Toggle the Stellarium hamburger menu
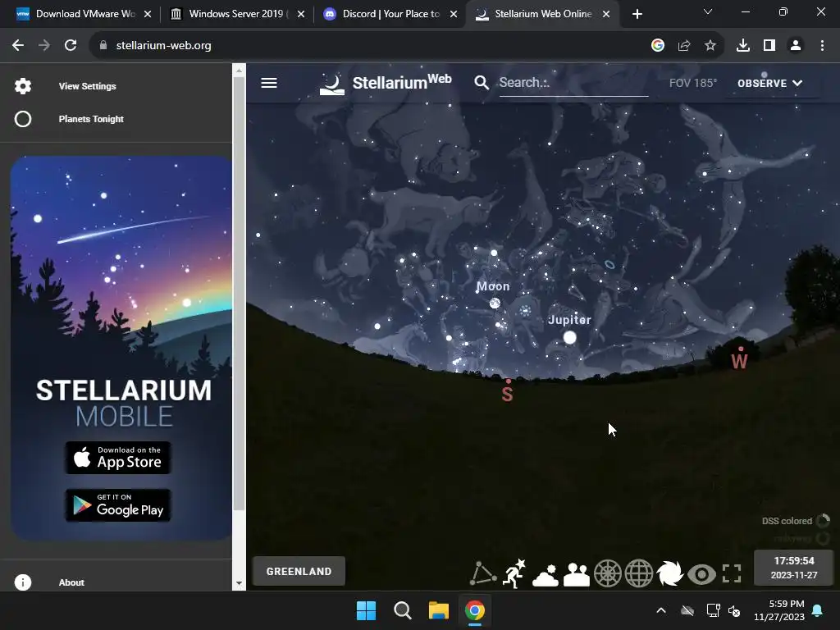Screen dimensions: 840x630 [269, 83]
